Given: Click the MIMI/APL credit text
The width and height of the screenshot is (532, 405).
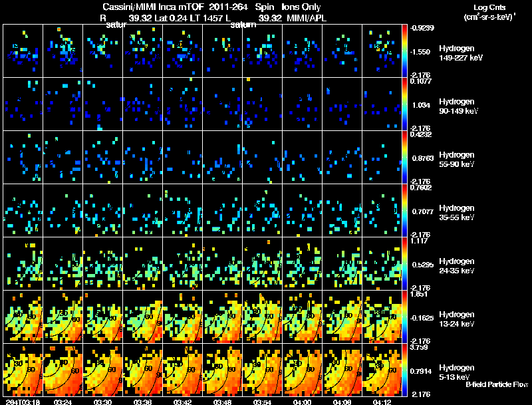Looking at the screenshot, I should click(307, 18).
